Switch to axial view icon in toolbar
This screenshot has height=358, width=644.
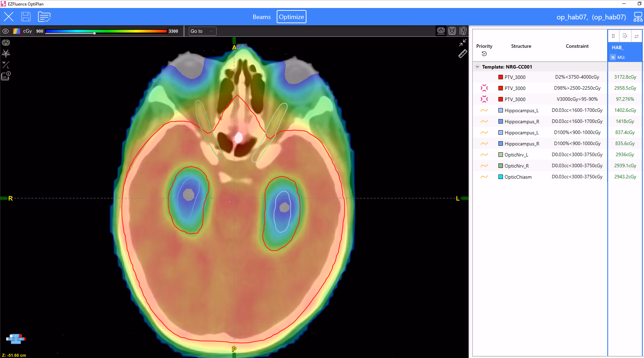tap(441, 31)
